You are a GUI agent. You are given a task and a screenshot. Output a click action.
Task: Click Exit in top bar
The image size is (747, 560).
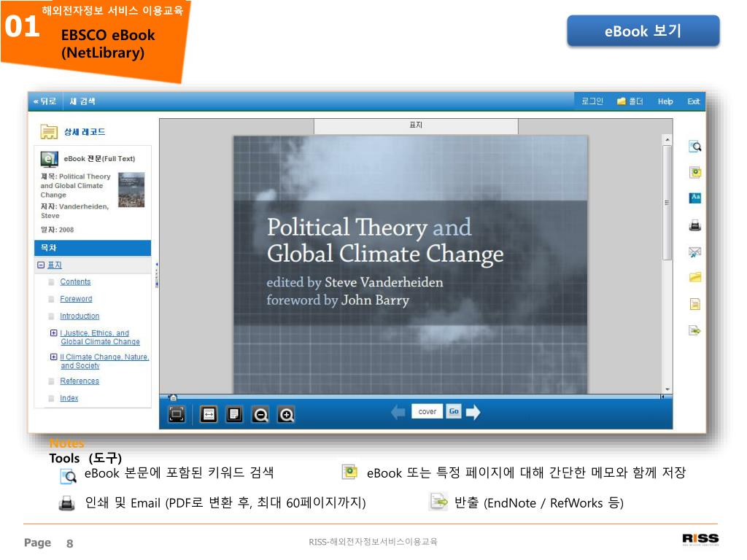click(x=693, y=101)
